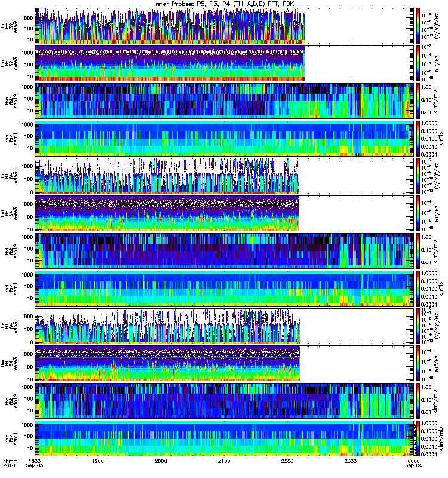Click the y-axis label 'the fff 64 edc34'
Screen dimensions: 448x478
pyautogui.click(x=9, y=326)
